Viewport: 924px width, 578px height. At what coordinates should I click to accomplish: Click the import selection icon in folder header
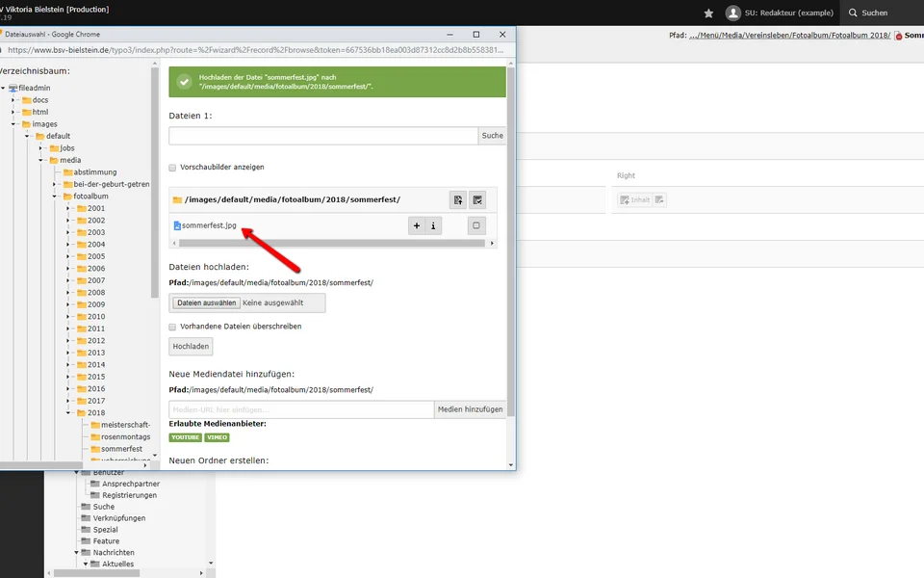coord(458,199)
